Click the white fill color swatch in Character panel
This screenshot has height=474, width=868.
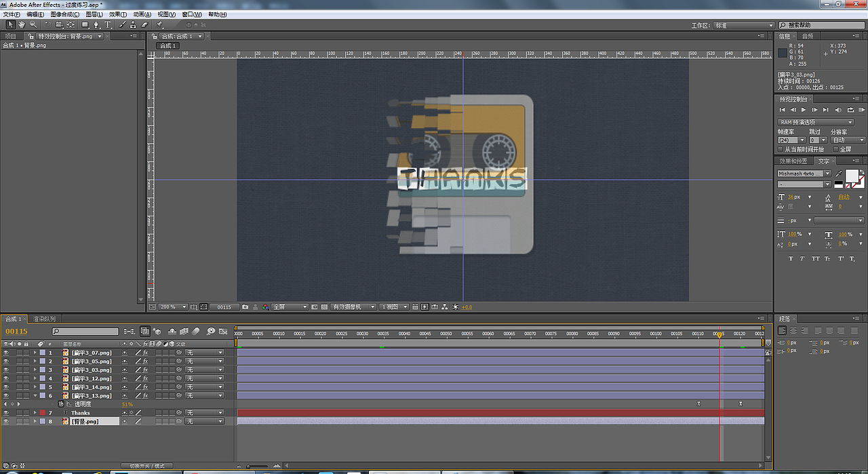click(852, 176)
